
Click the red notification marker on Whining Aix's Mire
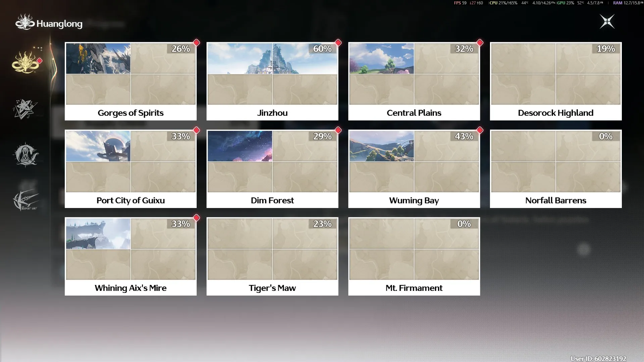(x=197, y=218)
